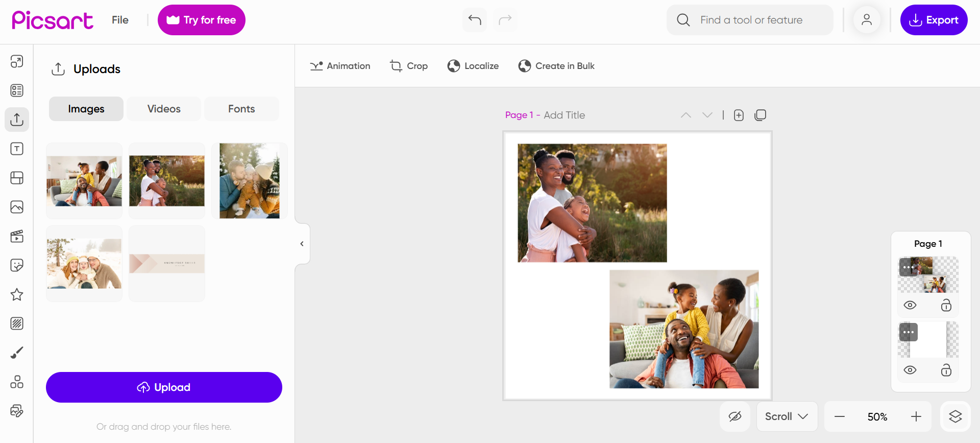
Task: Open the Photos panel in sidebar
Action: click(17, 207)
